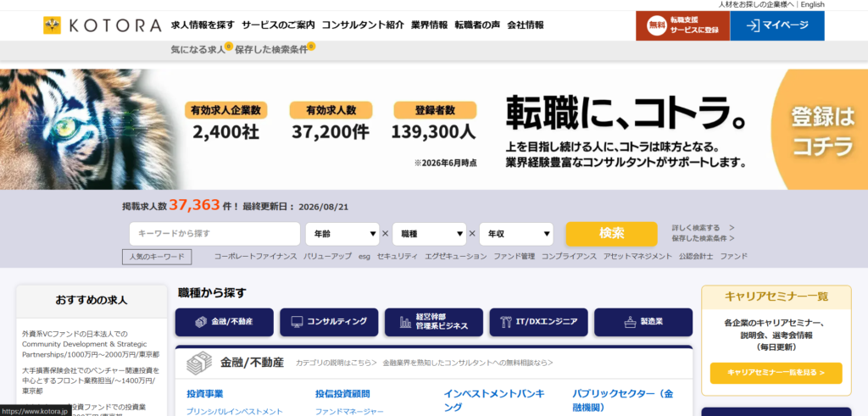Click キャリアセミナー一覧を見る button
Viewport: 868px width, 416px height.
coord(776,373)
